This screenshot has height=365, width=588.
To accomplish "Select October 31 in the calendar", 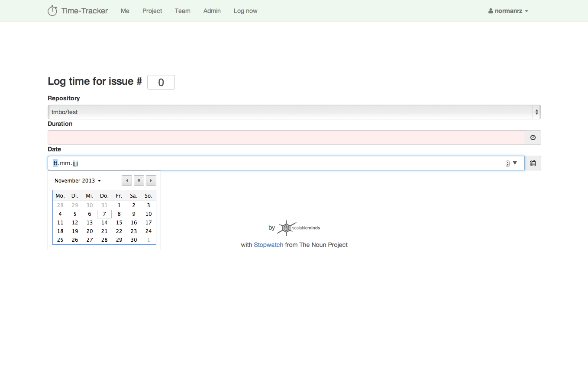I will 104,205.
